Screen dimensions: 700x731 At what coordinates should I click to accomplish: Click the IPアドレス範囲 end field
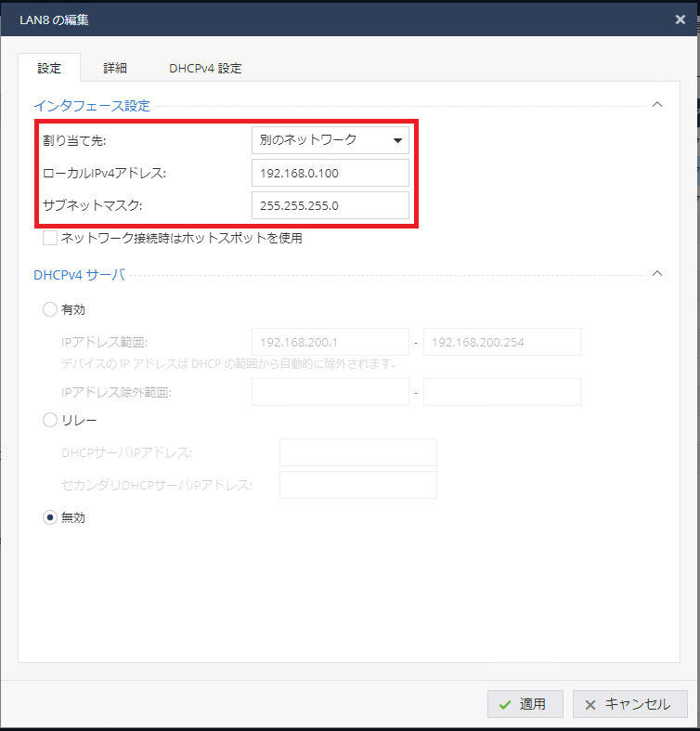501,342
